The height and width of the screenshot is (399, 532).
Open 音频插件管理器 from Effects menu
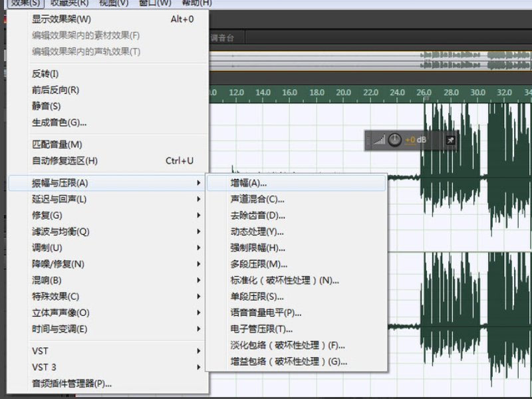(72, 383)
